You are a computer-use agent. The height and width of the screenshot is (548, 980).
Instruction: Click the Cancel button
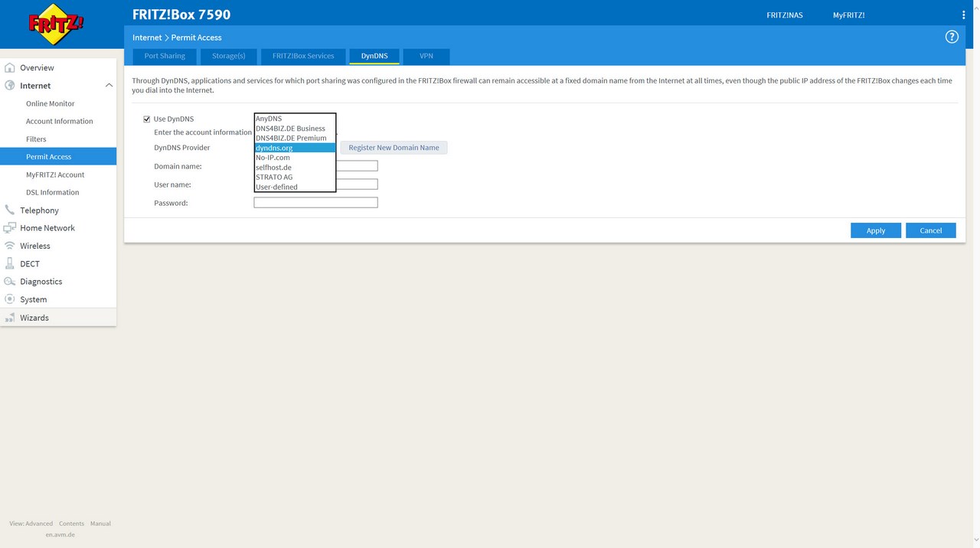(x=931, y=230)
